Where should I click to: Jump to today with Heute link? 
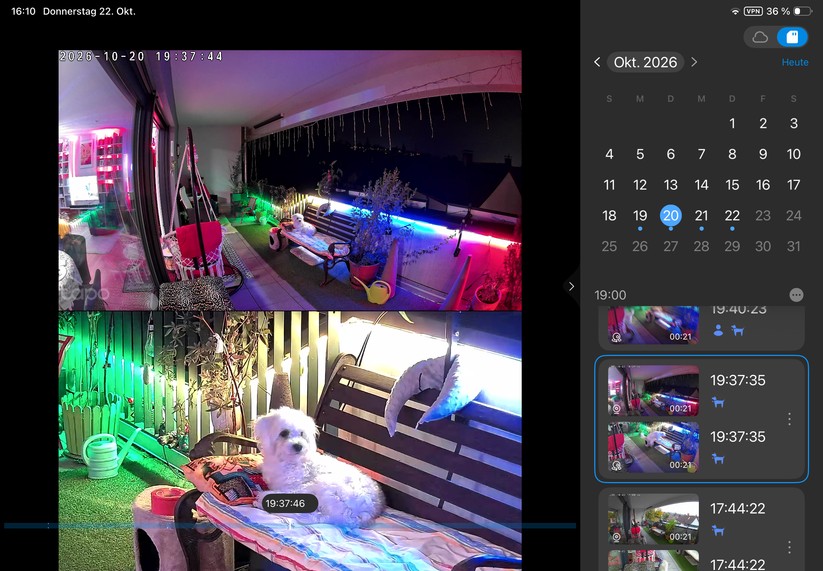click(x=795, y=62)
